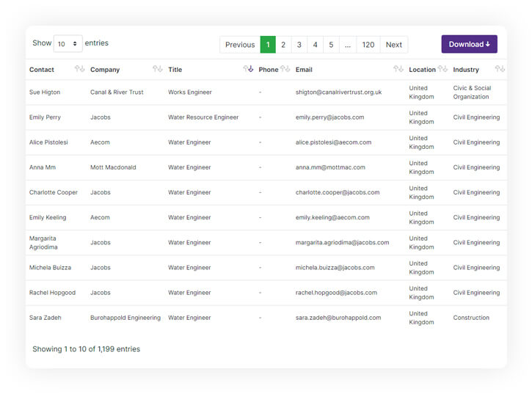Click the Download button
Image resolution: width=532 pixels, height=394 pixels.
[x=469, y=44]
